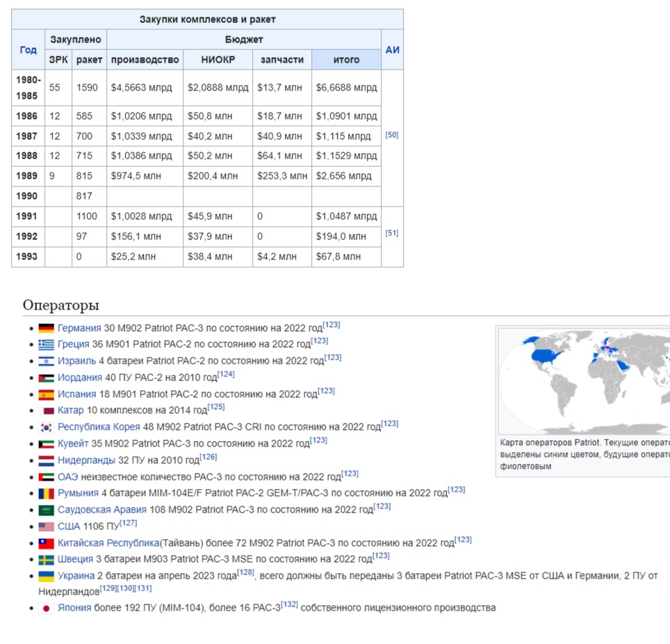Open the Patriot operators world map image

click(584, 381)
